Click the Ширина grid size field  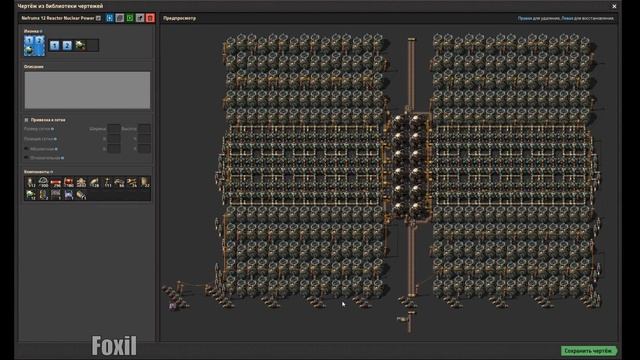tap(114, 129)
